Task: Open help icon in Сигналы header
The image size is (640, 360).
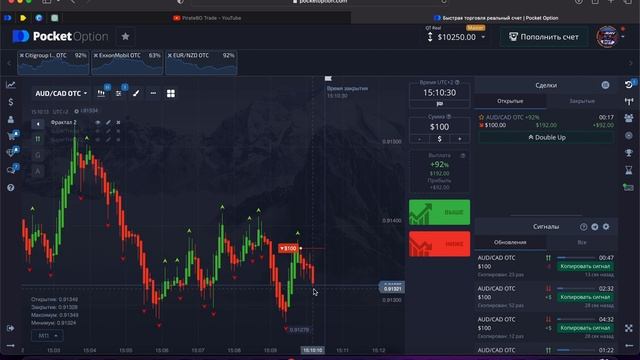Action: [x=584, y=227]
